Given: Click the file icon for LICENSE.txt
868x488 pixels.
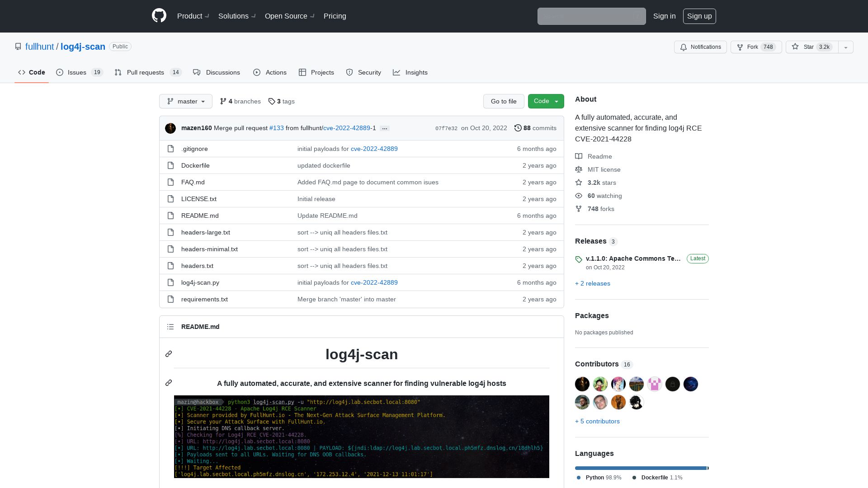Looking at the screenshot, I should point(170,199).
